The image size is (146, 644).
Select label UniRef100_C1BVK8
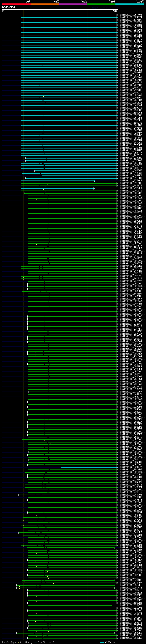pyautogui.click(x=131, y=638)
